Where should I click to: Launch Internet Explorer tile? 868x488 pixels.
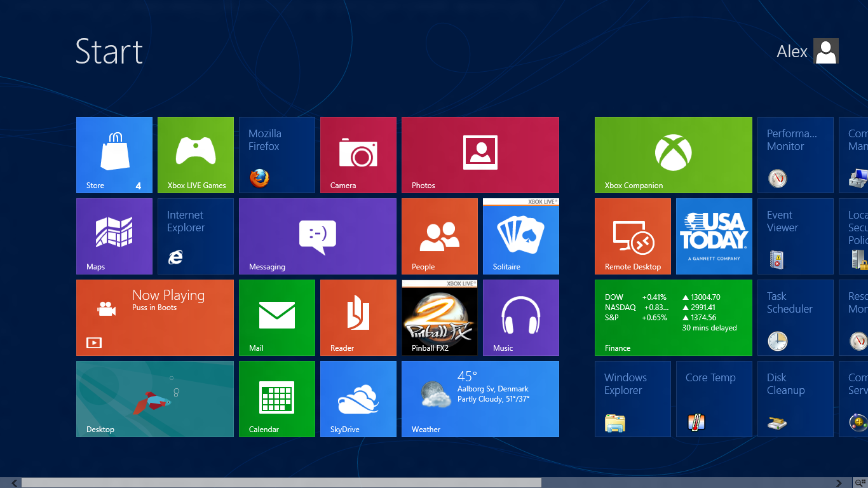[x=196, y=236]
